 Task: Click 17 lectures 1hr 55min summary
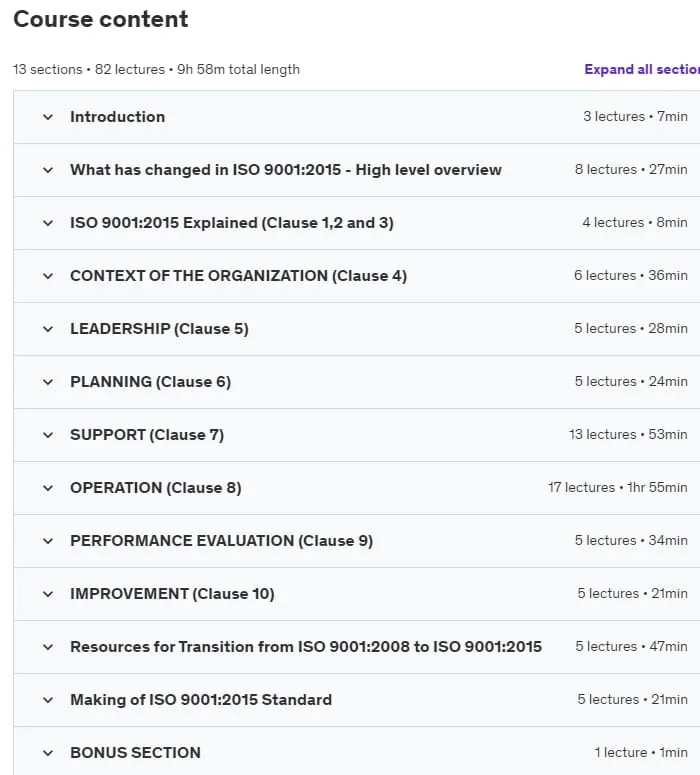(617, 487)
